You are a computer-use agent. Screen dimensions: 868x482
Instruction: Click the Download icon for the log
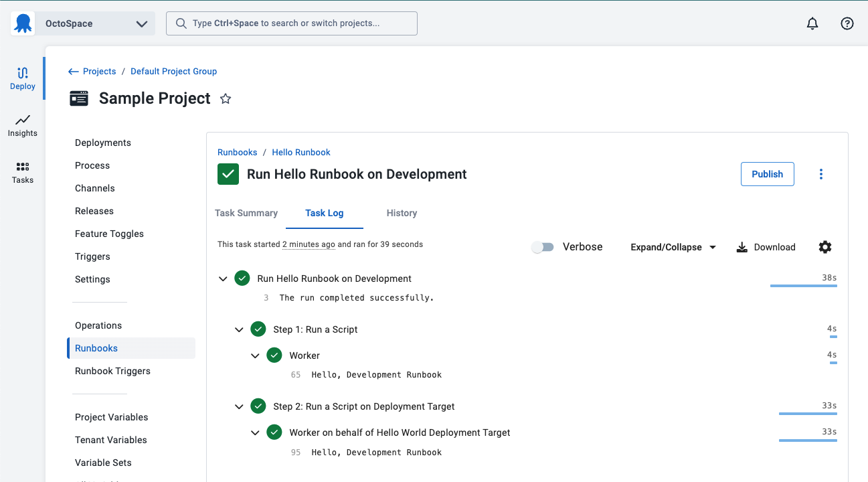pyautogui.click(x=742, y=248)
